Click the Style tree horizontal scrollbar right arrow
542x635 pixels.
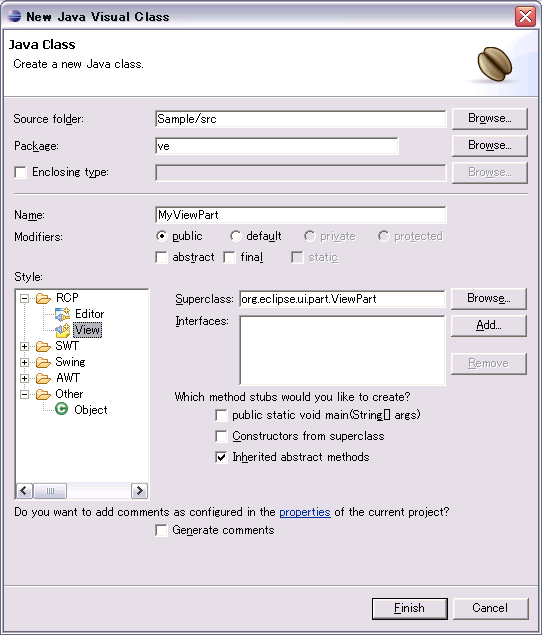click(x=139, y=491)
